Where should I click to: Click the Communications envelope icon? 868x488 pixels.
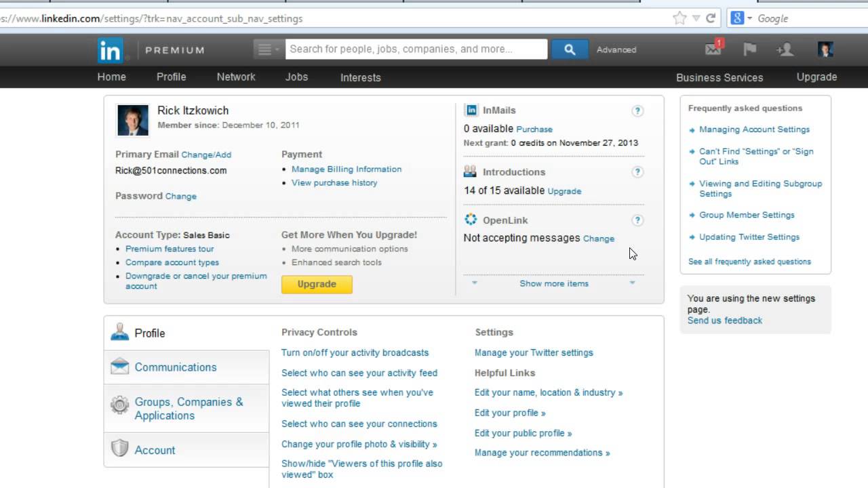coord(120,367)
